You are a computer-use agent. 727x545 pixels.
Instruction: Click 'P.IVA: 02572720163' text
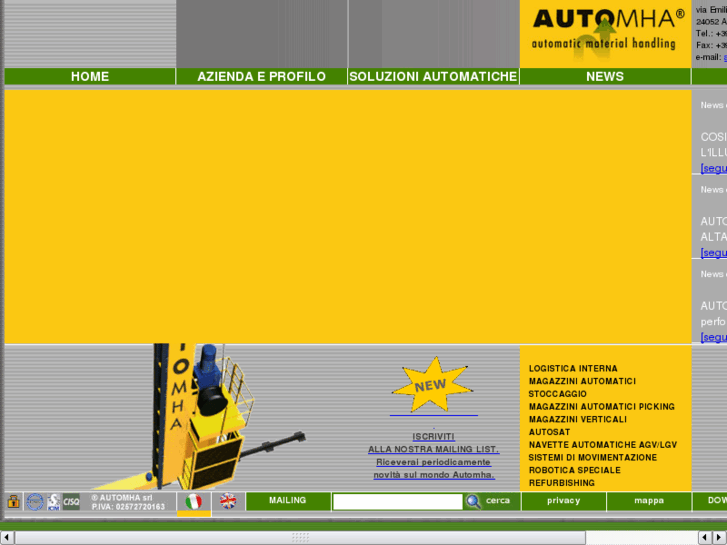click(x=128, y=507)
